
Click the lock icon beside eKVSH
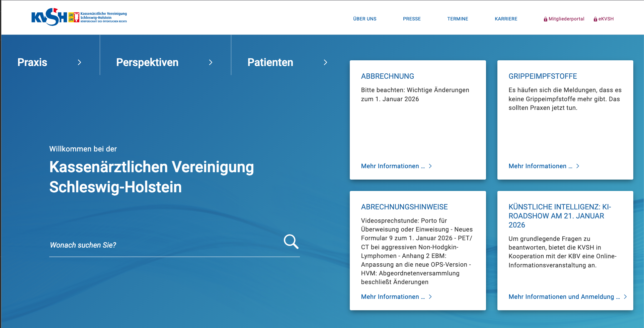pyautogui.click(x=595, y=19)
